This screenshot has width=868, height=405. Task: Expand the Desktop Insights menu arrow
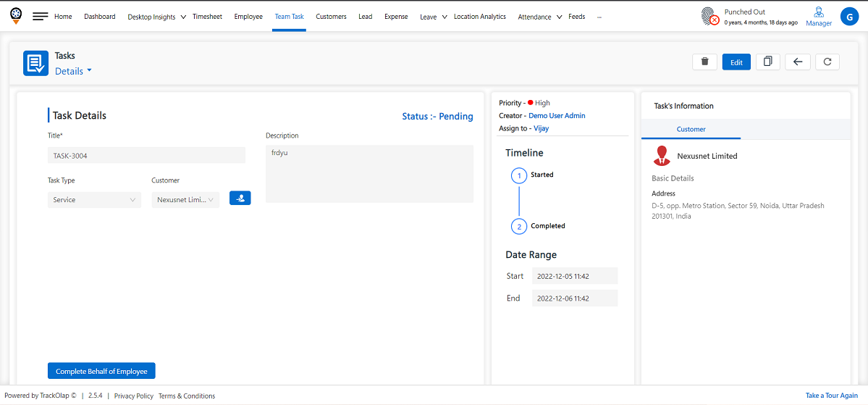pyautogui.click(x=183, y=17)
